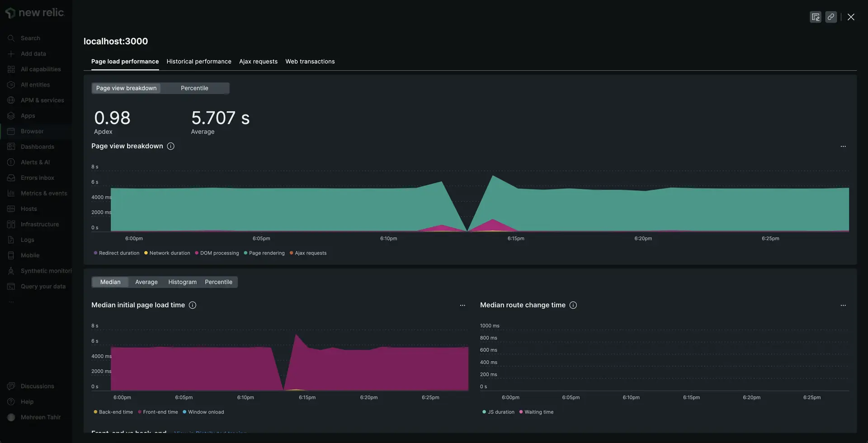Screen dimensions: 868x443
Task: Open the Discussions icon
Action: point(11,386)
